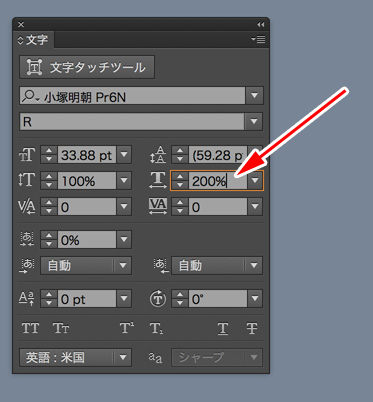Screen dimensions: 373x402
Task: Open the baseline shift dropdown
Action: [124, 298]
